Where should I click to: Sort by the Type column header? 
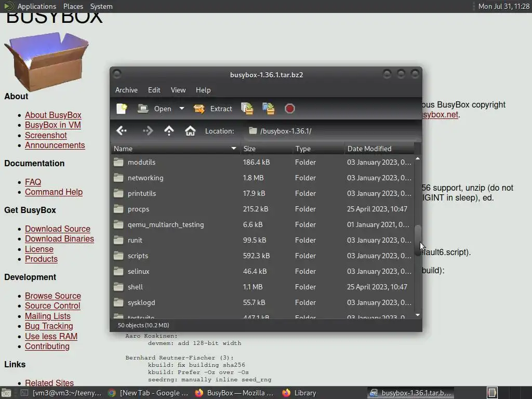pyautogui.click(x=318, y=149)
